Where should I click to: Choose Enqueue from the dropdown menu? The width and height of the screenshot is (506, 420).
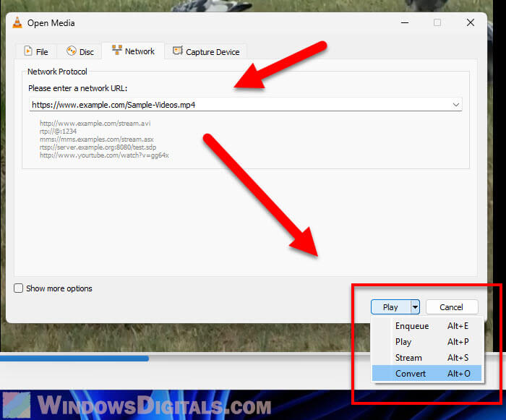(x=426, y=326)
